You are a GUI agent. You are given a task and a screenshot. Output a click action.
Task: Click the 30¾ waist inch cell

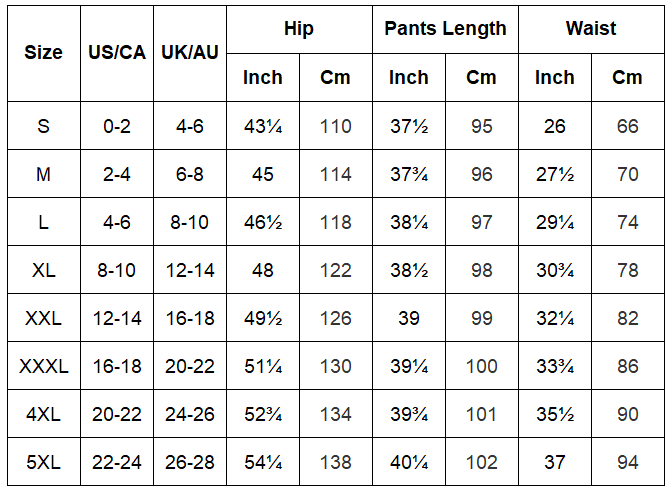pos(555,270)
